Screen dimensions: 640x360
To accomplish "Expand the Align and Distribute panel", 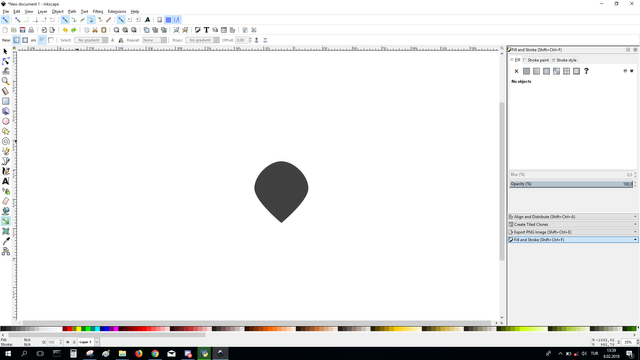I will (x=573, y=217).
